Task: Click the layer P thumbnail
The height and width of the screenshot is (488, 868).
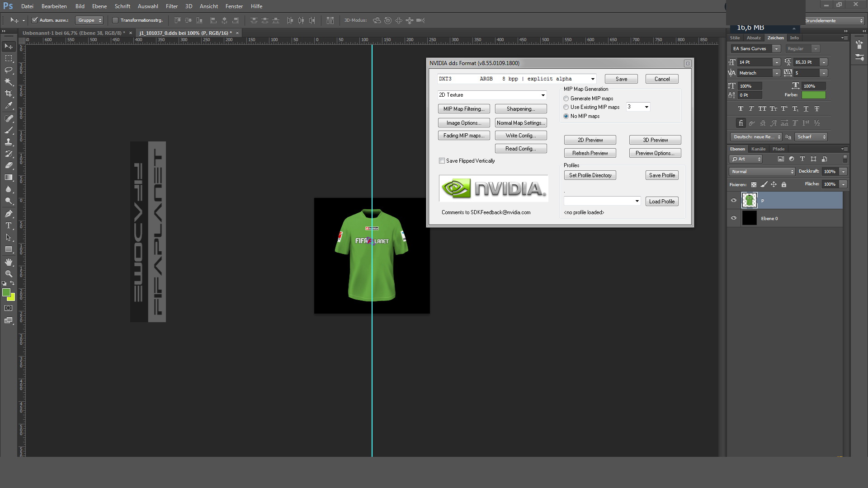Action: coord(749,201)
